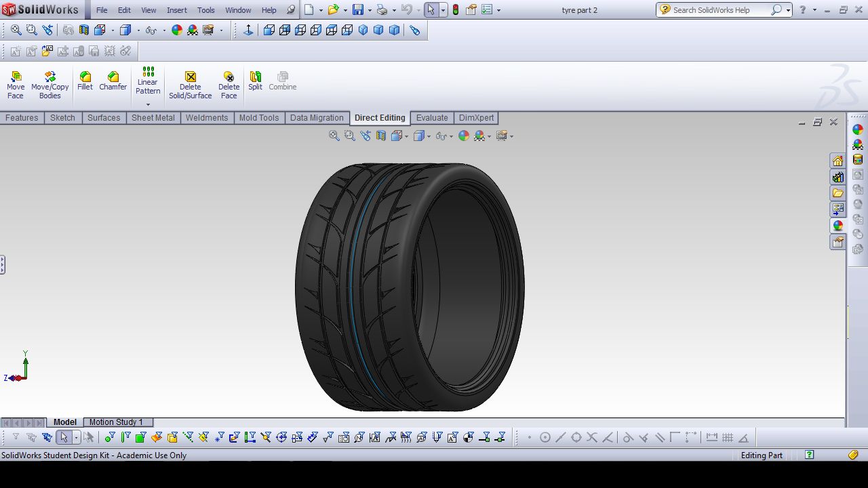The image size is (868, 488).
Task: Click the New document icon
Action: click(309, 10)
